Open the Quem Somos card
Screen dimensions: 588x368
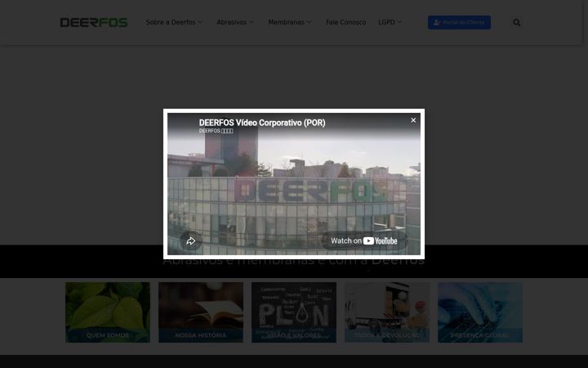108,312
